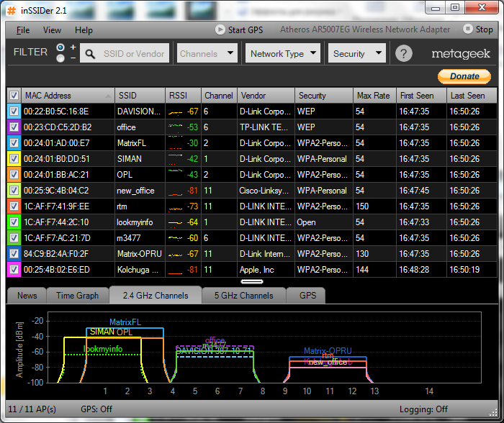This screenshot has width=504, height=423.
Task: Open the Network Type dropdown
Action: [x=283, y=53]
